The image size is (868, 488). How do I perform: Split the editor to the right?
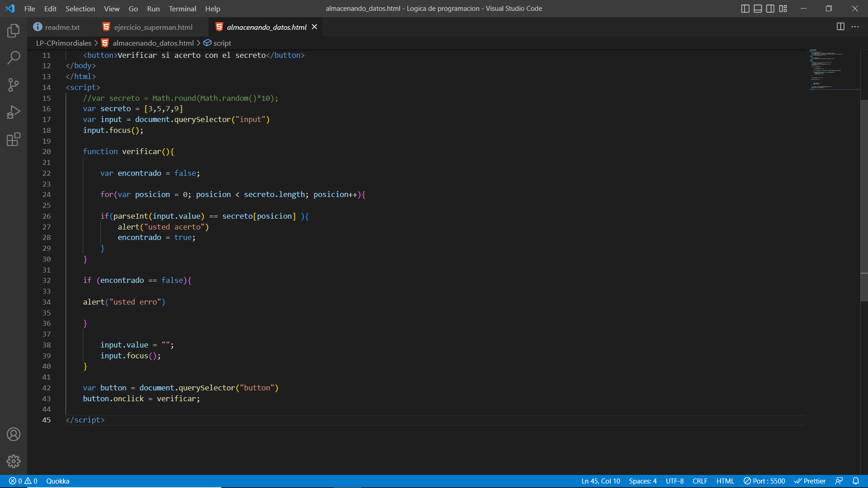(840, 27)
